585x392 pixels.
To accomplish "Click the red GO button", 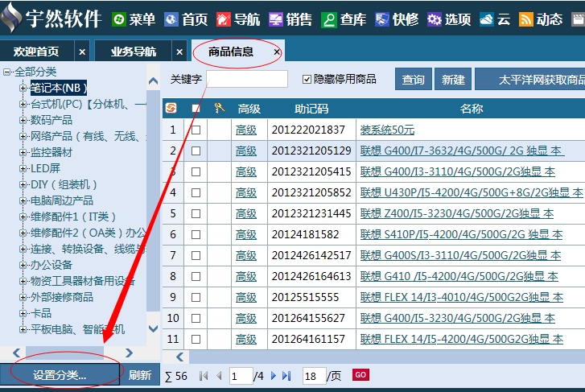I will 360,374.
